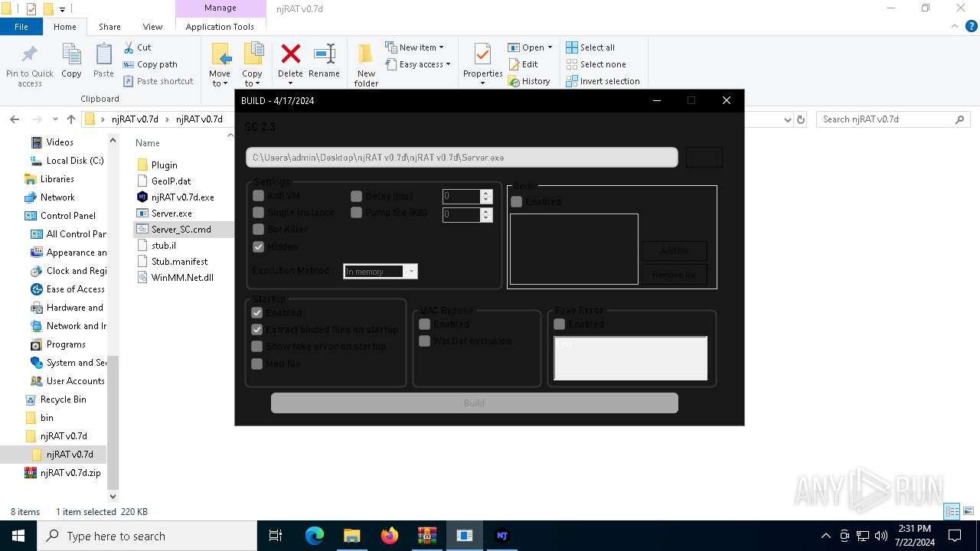
Task: Click the Copy path ribbon item
Action: (150, 64)
